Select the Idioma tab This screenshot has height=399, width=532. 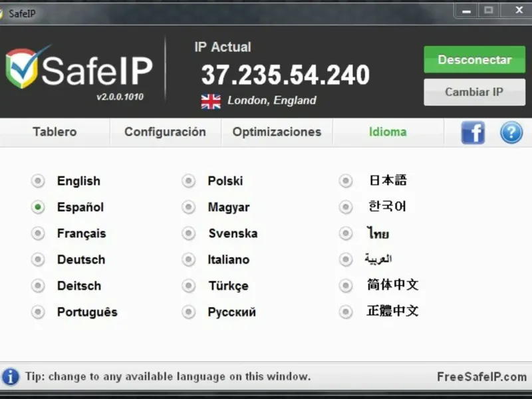[x=388, y=132]
